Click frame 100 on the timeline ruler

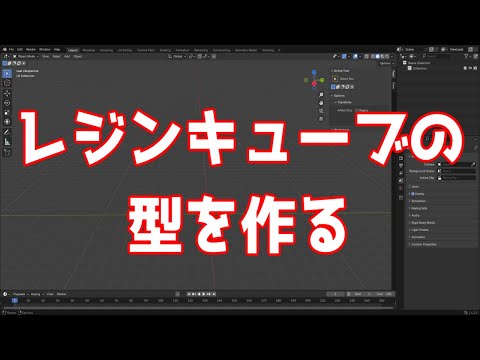tap(160, 301)
